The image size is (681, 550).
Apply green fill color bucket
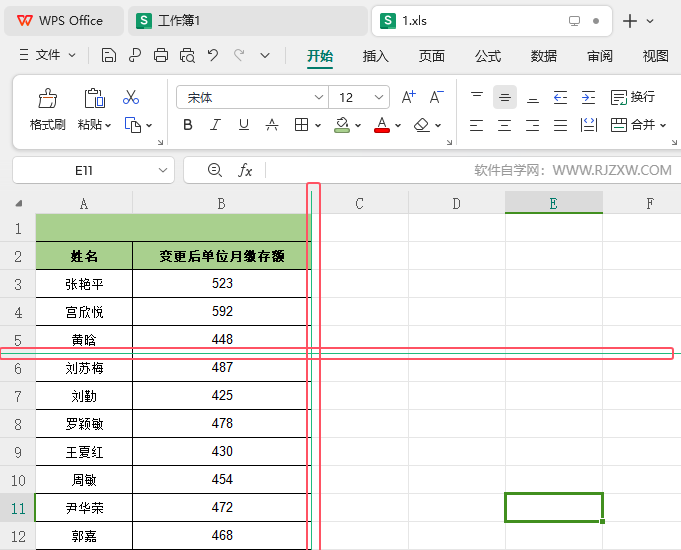pos(342,125)
